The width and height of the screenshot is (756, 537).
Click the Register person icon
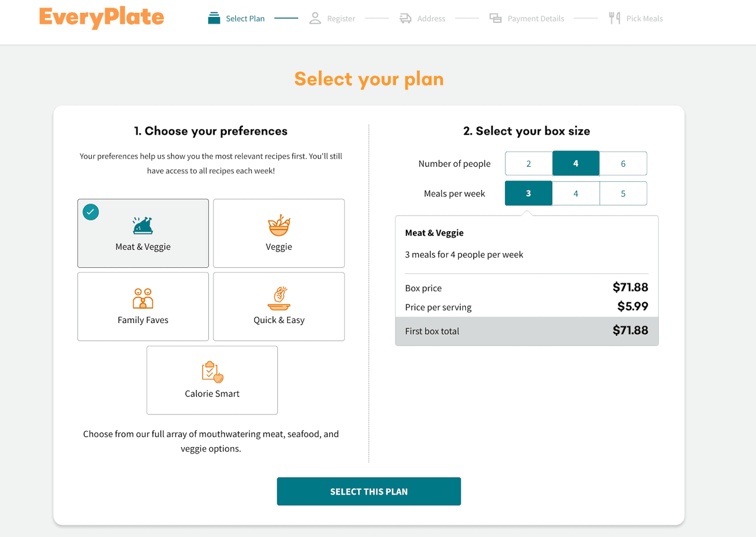point(315,19)
